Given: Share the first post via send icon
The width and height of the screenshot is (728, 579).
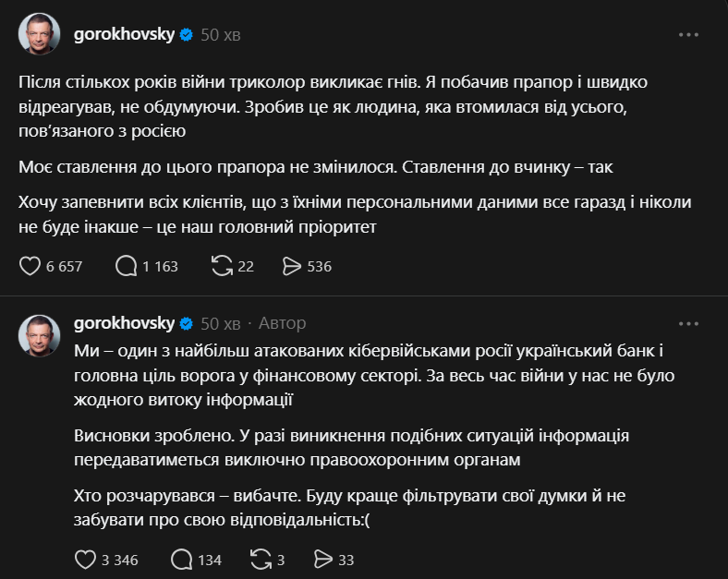Looking at the screenshot, I should [x=292, y=267].
